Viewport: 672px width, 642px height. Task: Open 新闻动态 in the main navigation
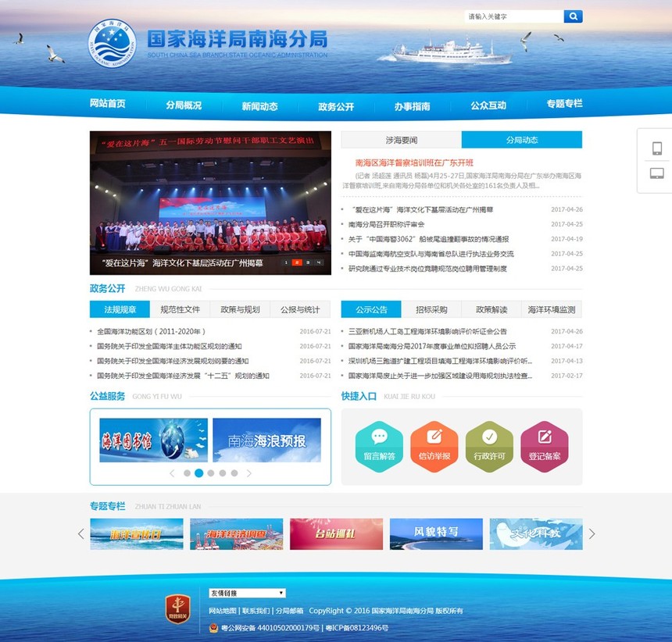pyautogui.click(x=259, y=105)
